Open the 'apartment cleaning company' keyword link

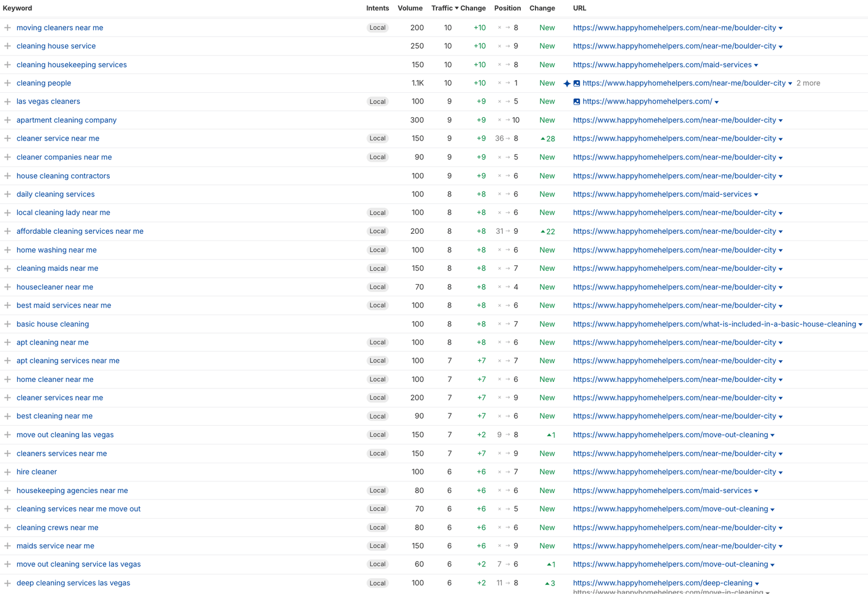click(66, 120)
